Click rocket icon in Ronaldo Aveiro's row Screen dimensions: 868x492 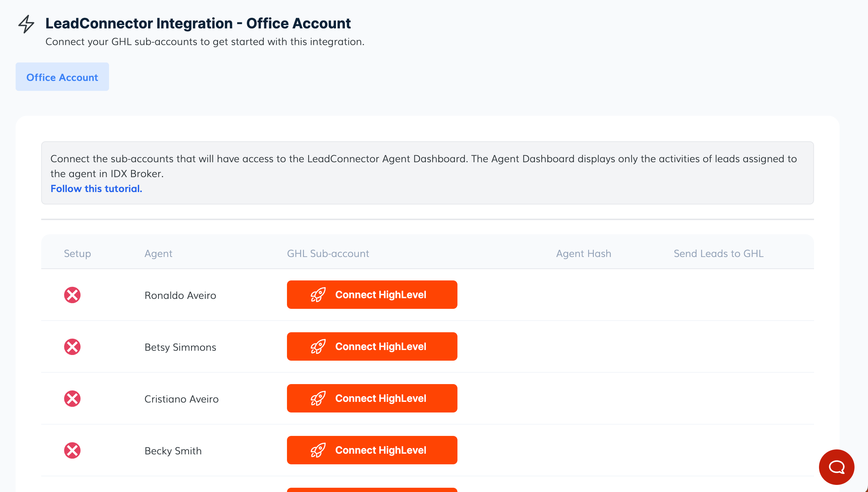tap(318, 295)
